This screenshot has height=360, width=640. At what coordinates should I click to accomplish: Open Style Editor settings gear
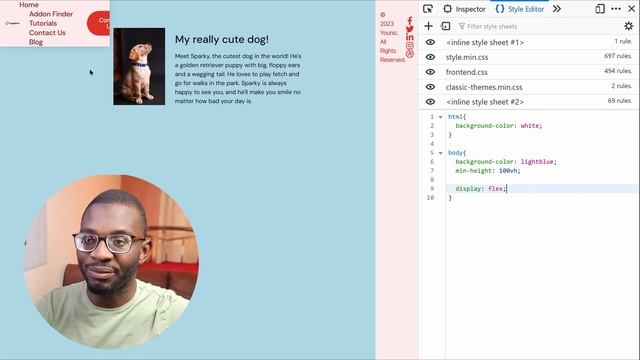[629, 26]
